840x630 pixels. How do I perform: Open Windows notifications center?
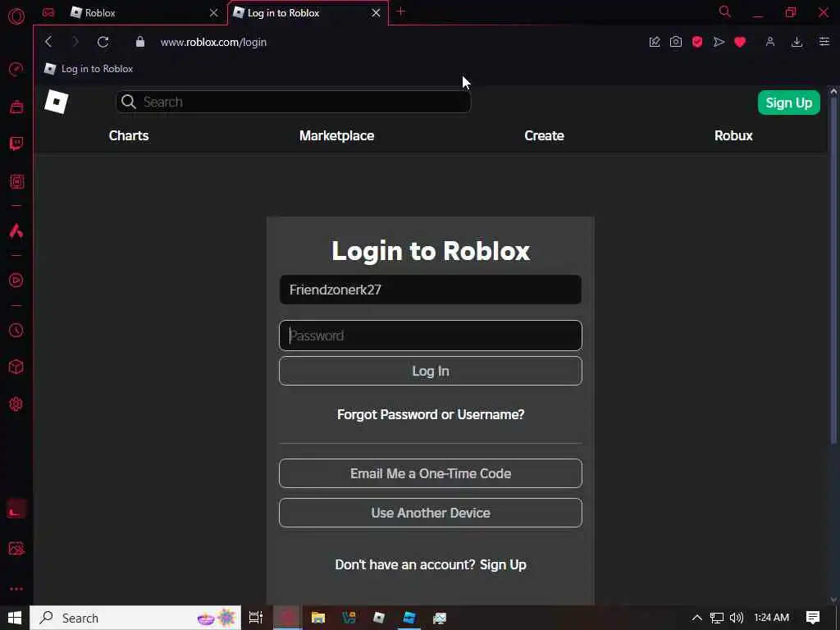(813, 618)
